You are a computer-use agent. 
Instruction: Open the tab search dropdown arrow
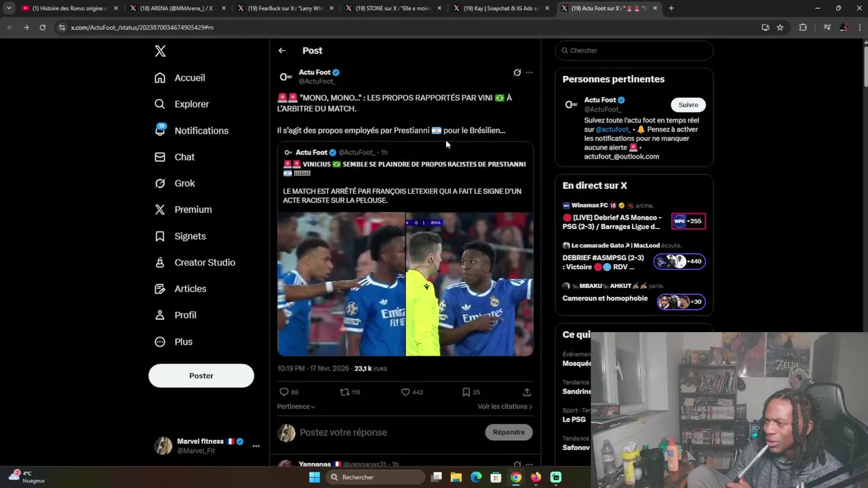point(9,8)
